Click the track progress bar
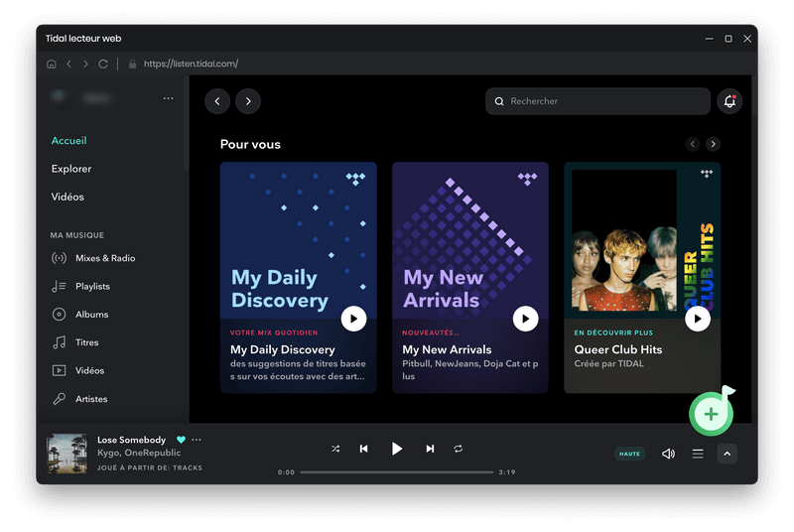The width and height of the screenshot is (794, 532). click(396, 472)
